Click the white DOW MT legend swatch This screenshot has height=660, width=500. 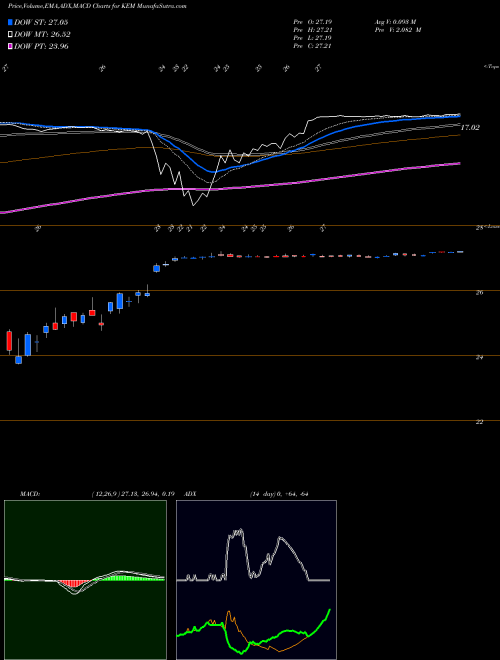click(x=10, y=35)
